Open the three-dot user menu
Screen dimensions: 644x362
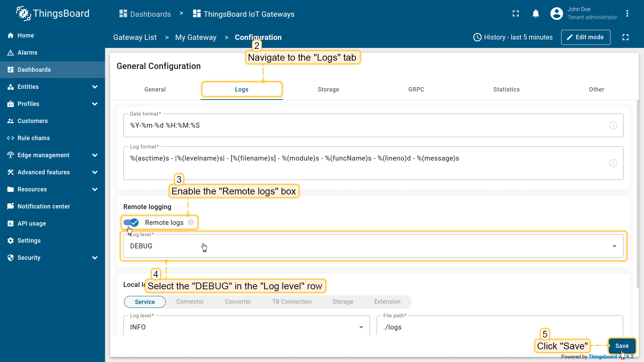coord(627,13)
